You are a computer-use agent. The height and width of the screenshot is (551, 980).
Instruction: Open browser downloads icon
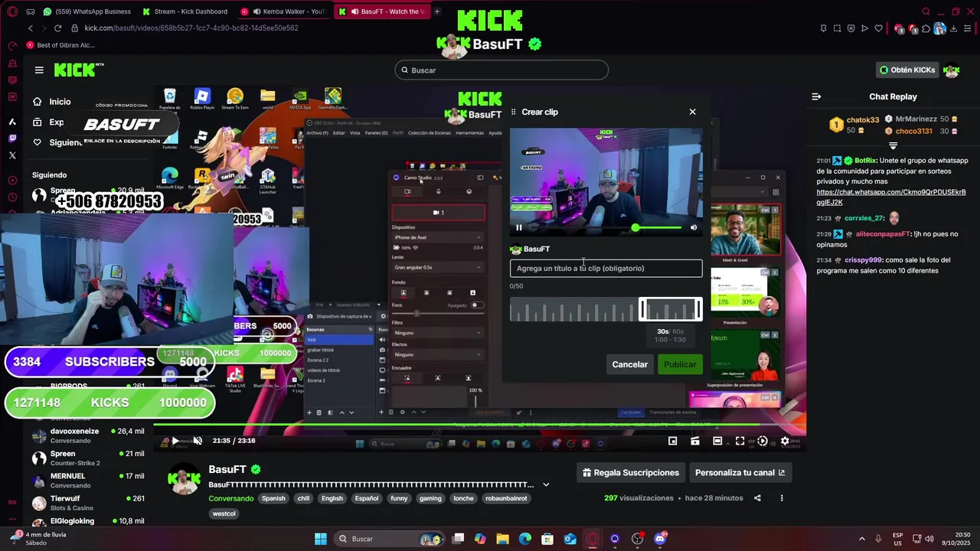(x=954, y=28)
